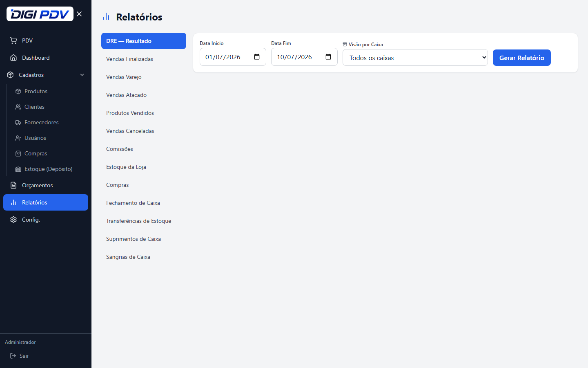Click the Produtos box icon
This screenshot has height=368, width=588.
(x=18, y=91)
